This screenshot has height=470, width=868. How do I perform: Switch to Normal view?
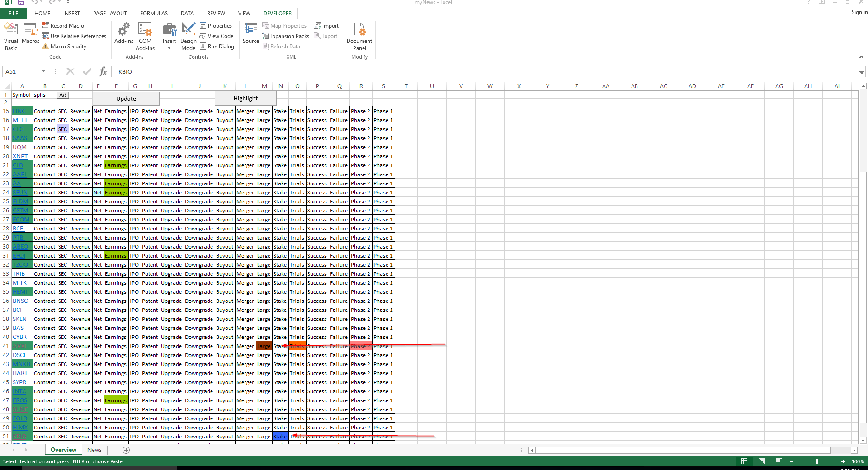pos(744,461)
